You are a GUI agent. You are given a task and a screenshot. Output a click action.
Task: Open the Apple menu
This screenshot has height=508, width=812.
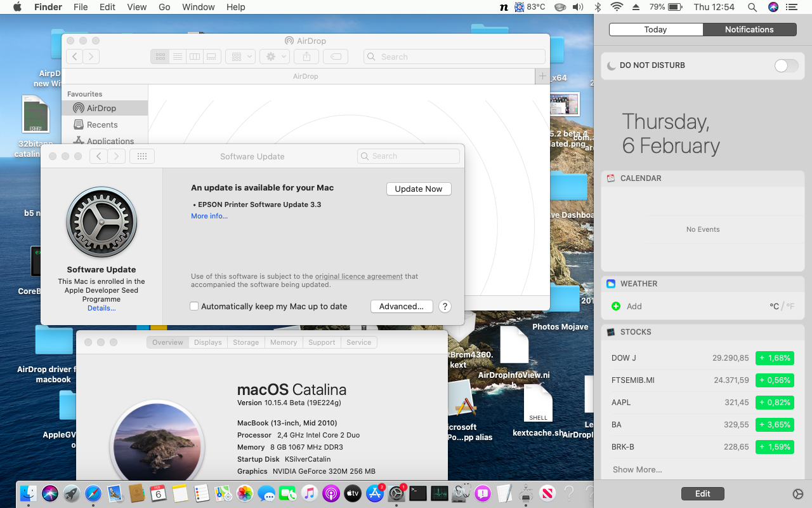(x=17, y=7)
